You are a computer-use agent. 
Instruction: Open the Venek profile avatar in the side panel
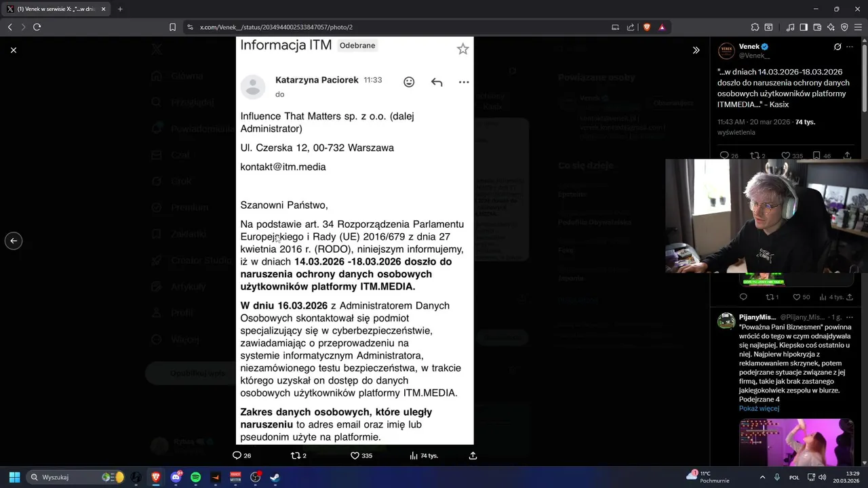pos(726,51)
